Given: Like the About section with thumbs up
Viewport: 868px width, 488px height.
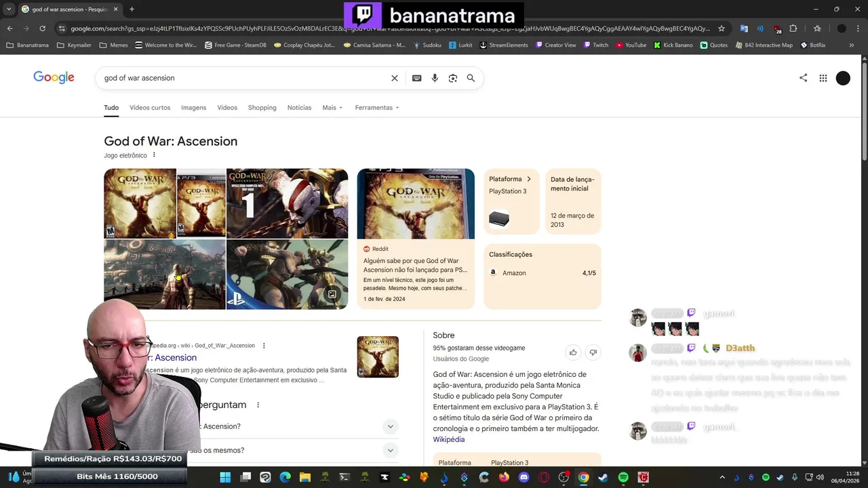Looking at the screenshot, I should pos(573,352).
